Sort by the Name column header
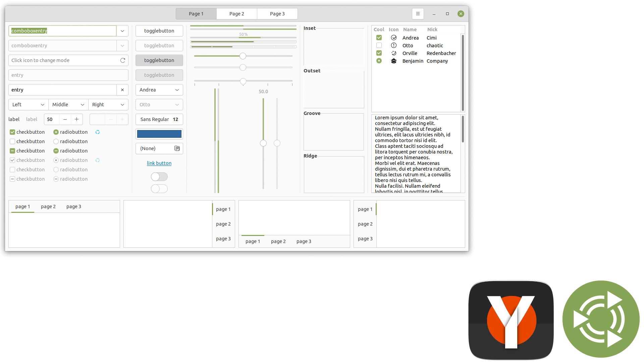 (410, 29)
